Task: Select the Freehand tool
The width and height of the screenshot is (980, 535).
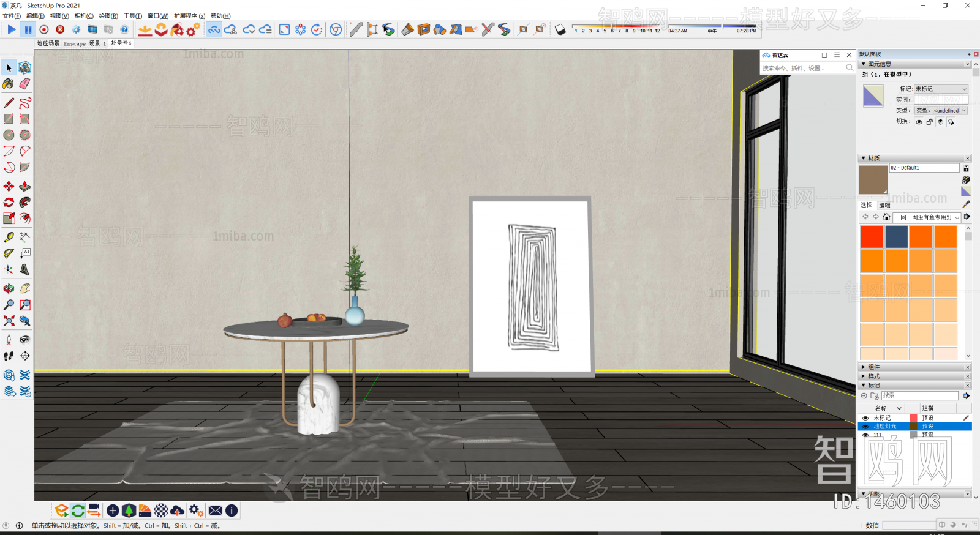Action: coord(25,103)
